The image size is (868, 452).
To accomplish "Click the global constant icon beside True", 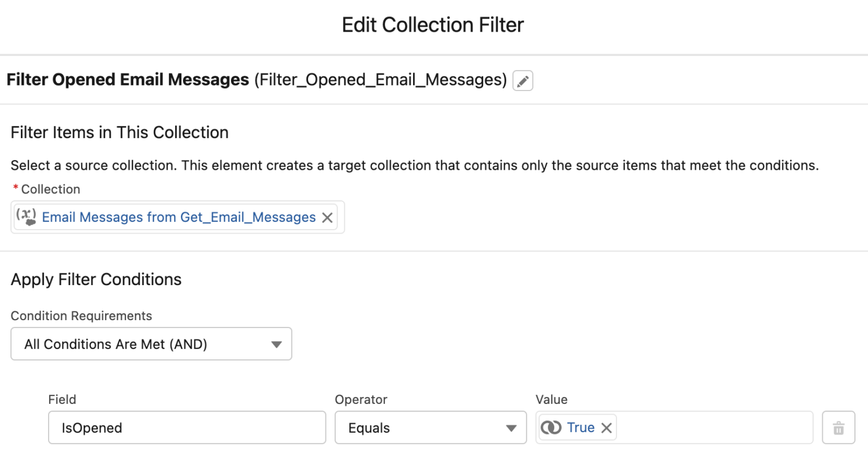I will point(551,427).
